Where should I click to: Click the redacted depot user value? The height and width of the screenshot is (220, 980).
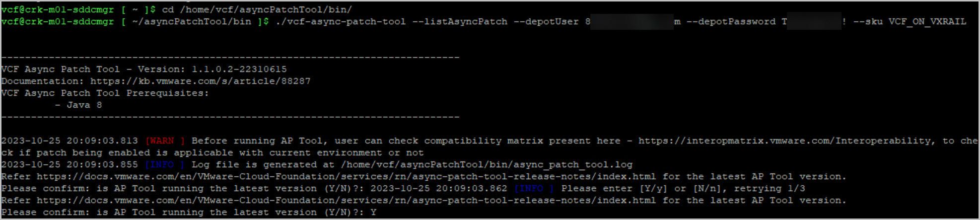pyautogui.click(x=631, y=21)
